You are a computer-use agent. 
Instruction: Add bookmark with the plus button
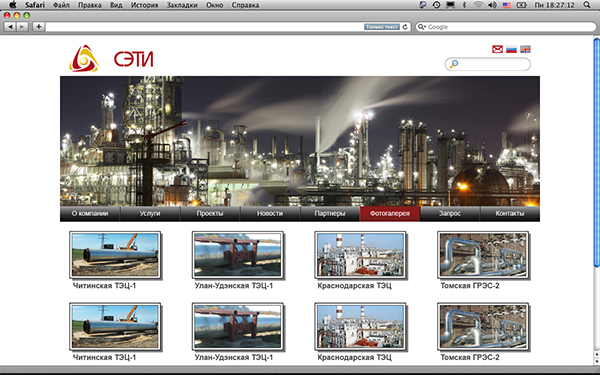click(39, 27)
